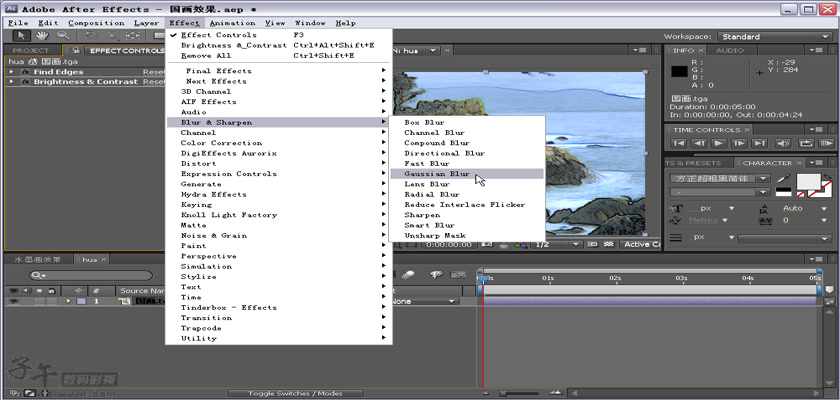
Task: Click Toggle Switches / Modes button
Action: [296, 393]
